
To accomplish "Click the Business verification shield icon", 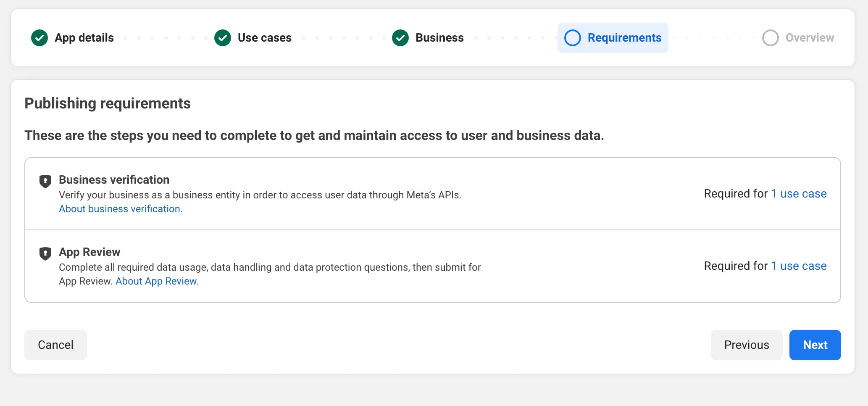I will [x=45, y=181].
